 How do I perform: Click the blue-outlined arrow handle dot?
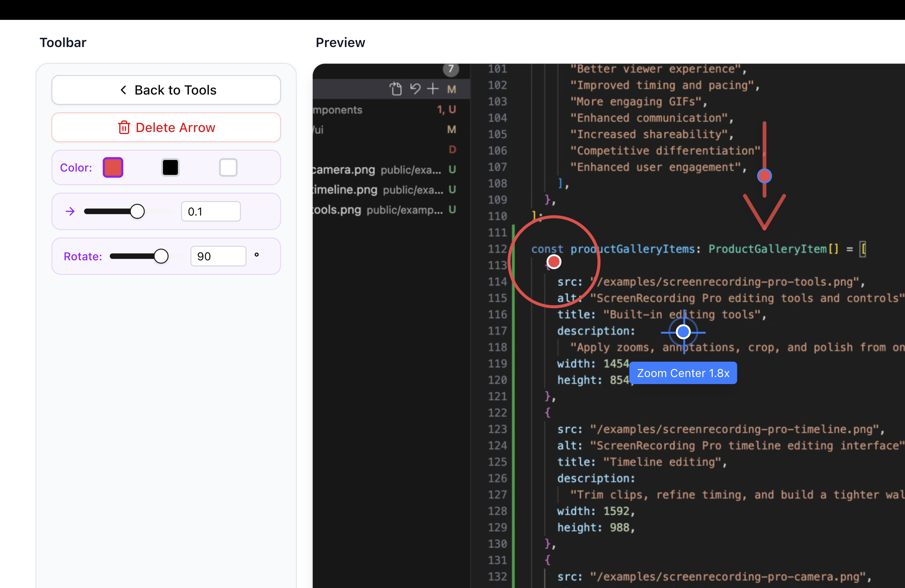click(x=764, y=176)
